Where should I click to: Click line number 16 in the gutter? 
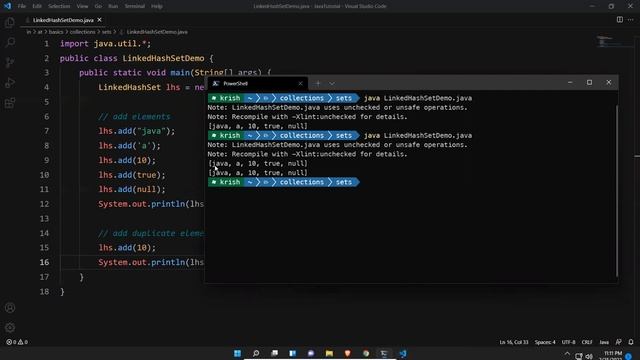pos(44,262)
